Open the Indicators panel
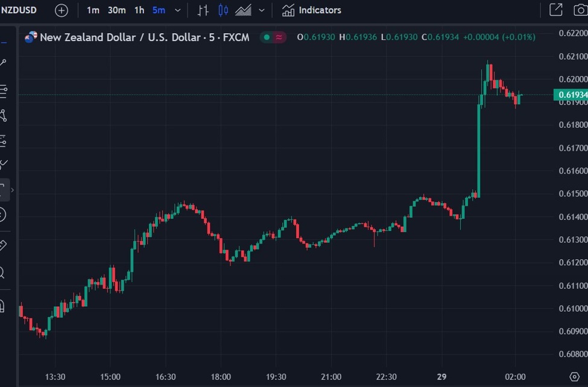Screen dimensions: 588x387 tap(311, 10)
